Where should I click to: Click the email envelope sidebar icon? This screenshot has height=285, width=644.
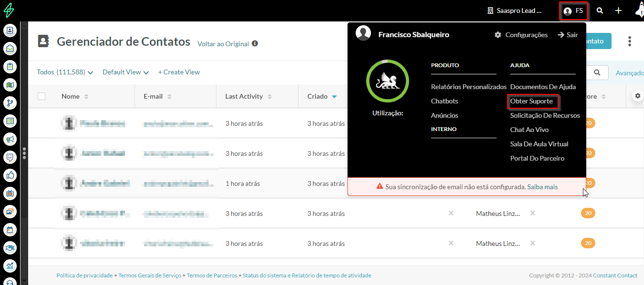coord(10,49)
